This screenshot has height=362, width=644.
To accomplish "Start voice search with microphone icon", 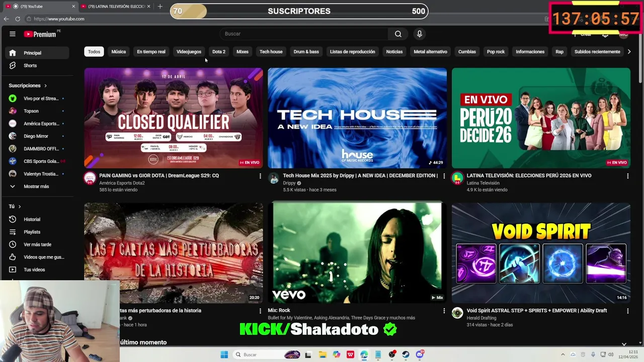I will tap(420, 34).
